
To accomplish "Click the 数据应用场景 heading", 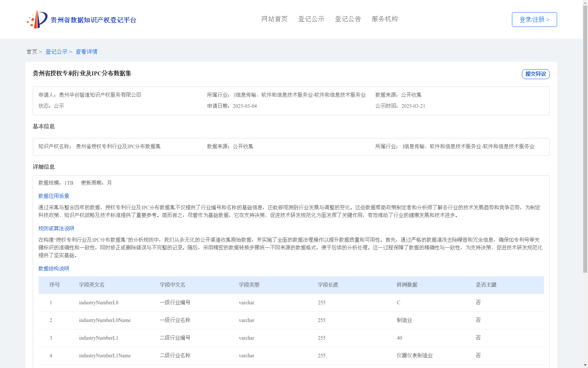I will (x=54, y=196).
